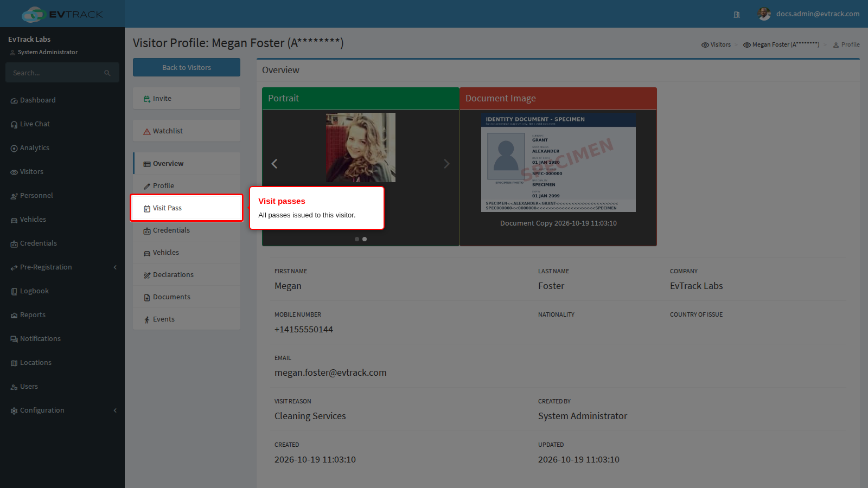The image size is (868, 488).
Task: Click Megan Foster breadcrumb link
Action: pyautogui.click(x=781, y=45)
